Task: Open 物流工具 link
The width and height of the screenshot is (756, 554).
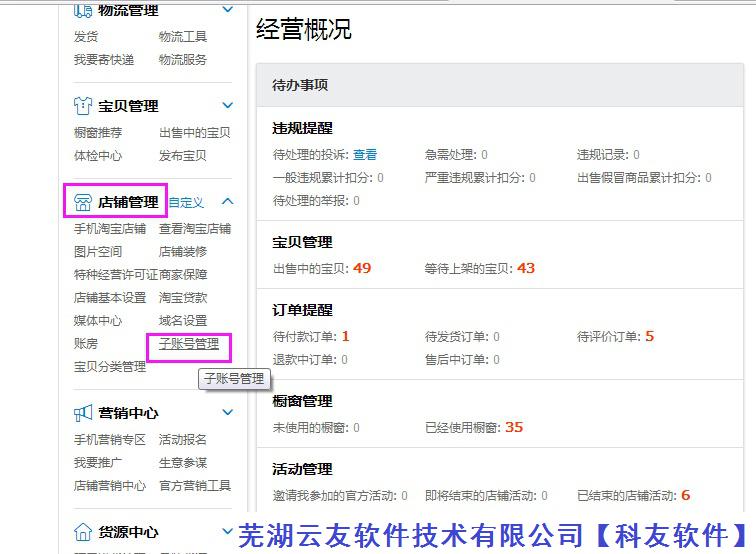Action: point(183,37)
